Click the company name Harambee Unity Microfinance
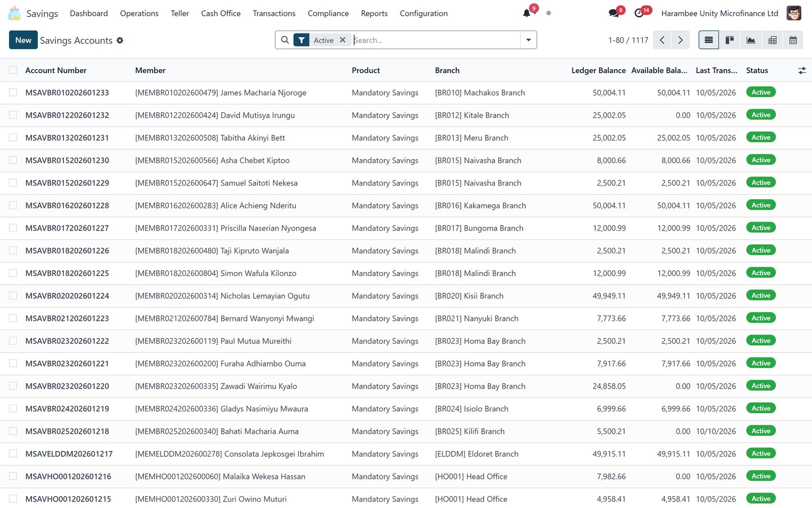This screenshot has width=812, height=508. point(720,13)
